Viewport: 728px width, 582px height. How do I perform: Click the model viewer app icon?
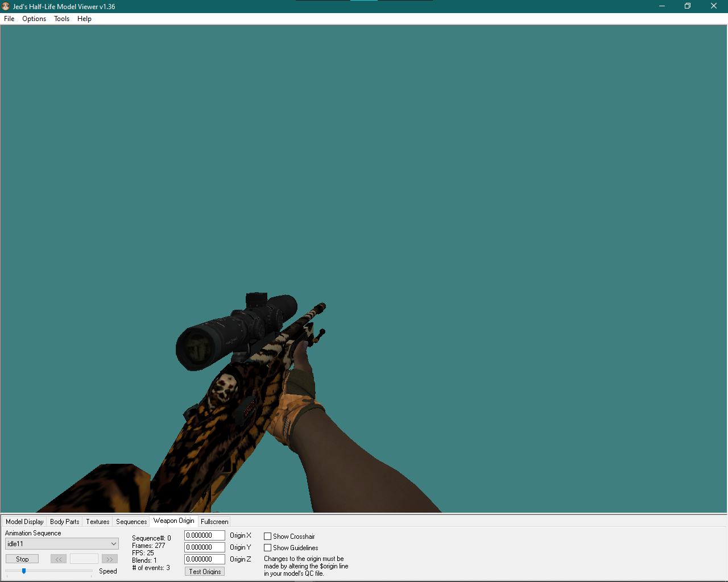coord(6,6)
